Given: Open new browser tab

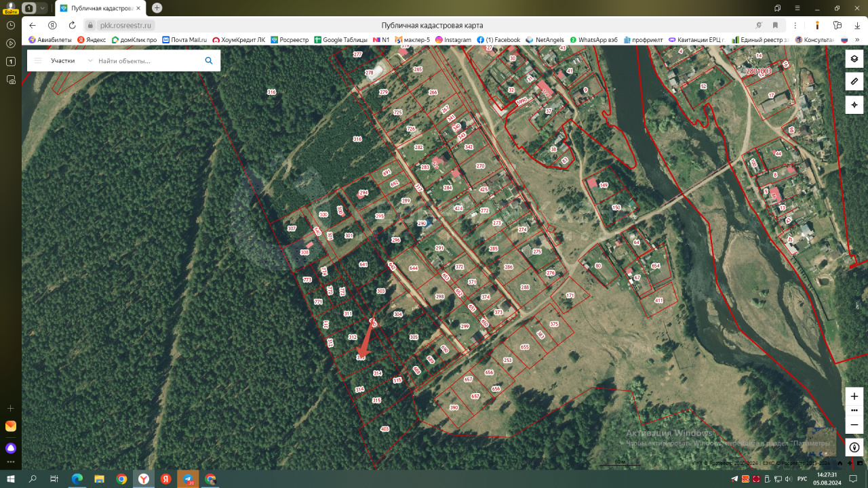Looking at the screenshot, I should 157,8.
